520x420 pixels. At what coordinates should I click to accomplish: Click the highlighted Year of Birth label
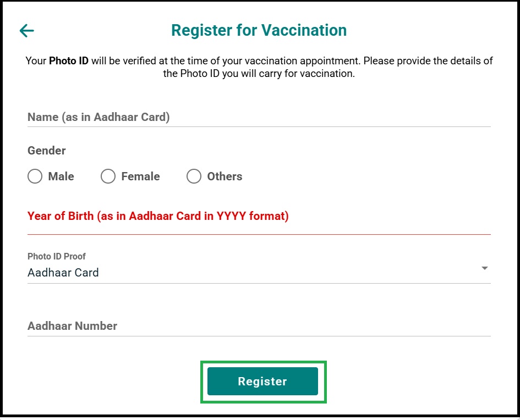pos(158,215)
